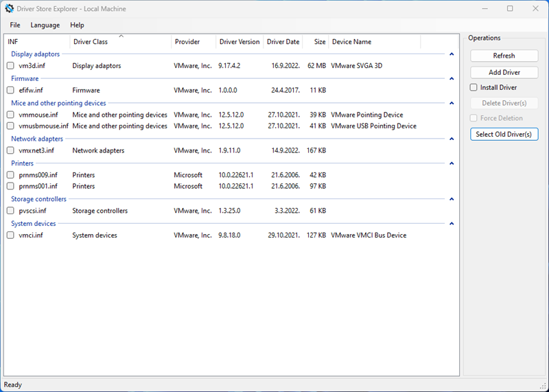The width and height of the screenshot is (549, 392).
Task: Click the Storage controllers group header
Action: 38,199
